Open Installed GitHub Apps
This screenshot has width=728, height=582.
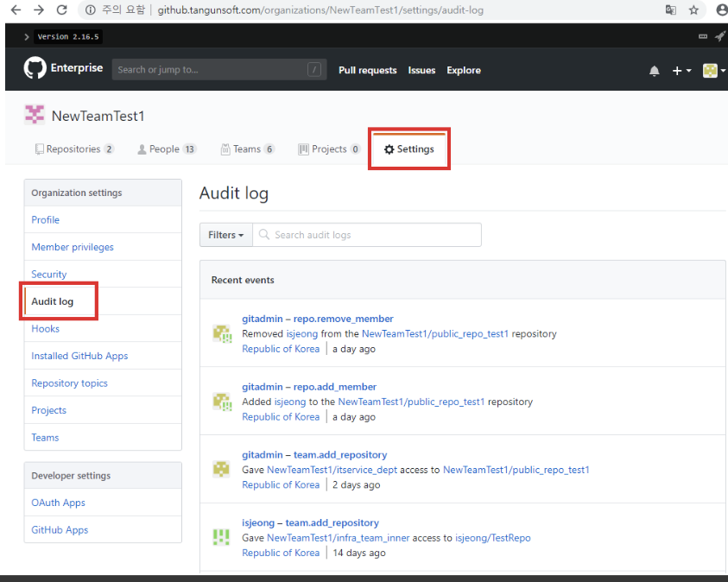point(79,356)
